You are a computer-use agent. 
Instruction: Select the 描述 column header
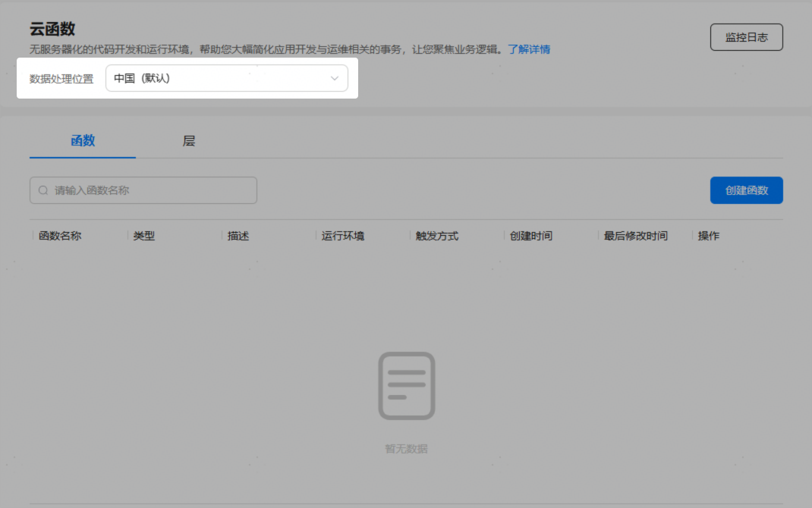238,236
